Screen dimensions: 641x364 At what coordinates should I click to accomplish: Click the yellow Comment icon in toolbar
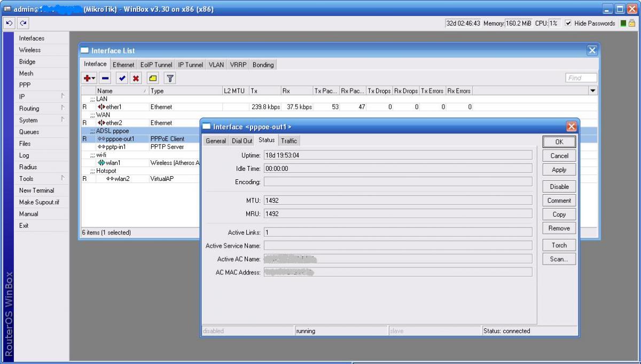(x=153, y=78)
